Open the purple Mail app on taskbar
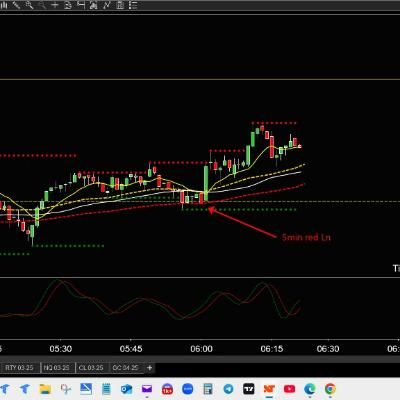Image resolution: width=400 pixels, height=400 pixels. coord(147,389)
